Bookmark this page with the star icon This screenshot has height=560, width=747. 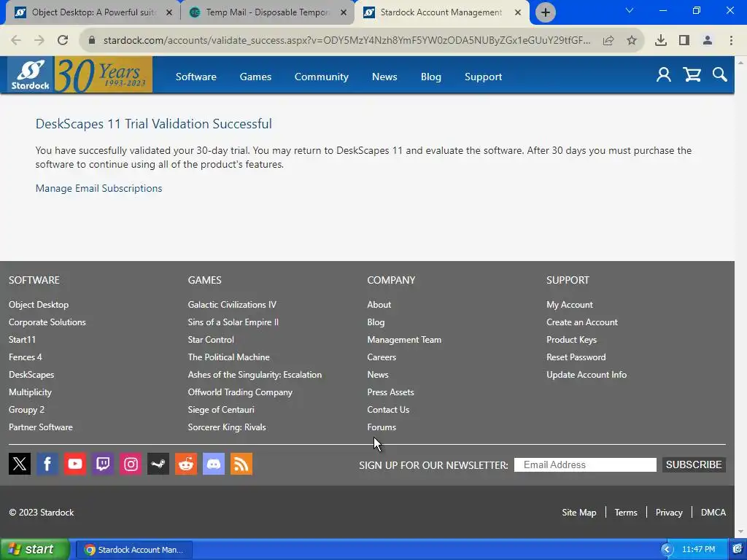pyautogui.click(x=632, y=41)
